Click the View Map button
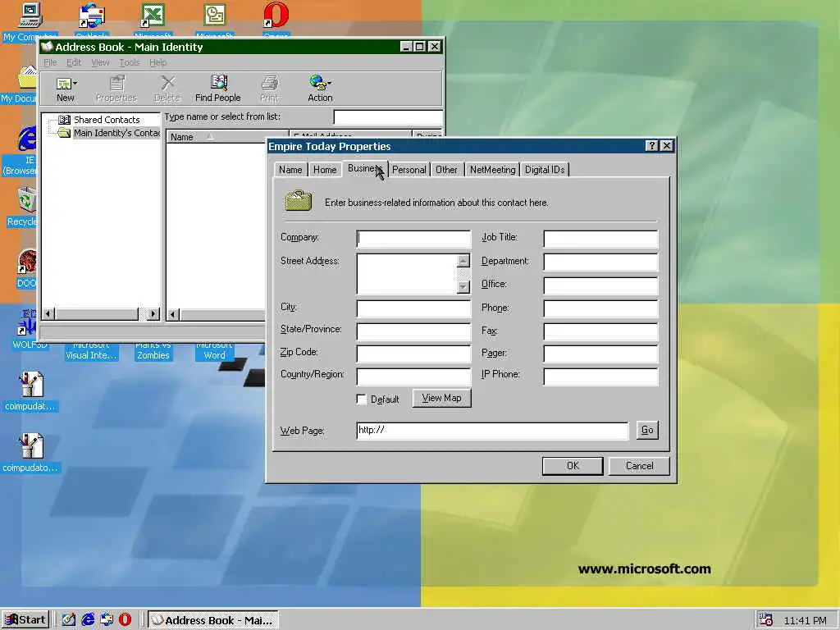This screenshot has height=630, width=840. coord(441,398)
